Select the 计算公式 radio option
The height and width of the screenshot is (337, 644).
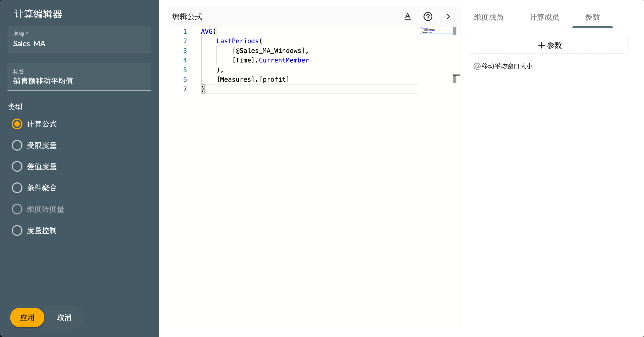(x=17, y=124)
